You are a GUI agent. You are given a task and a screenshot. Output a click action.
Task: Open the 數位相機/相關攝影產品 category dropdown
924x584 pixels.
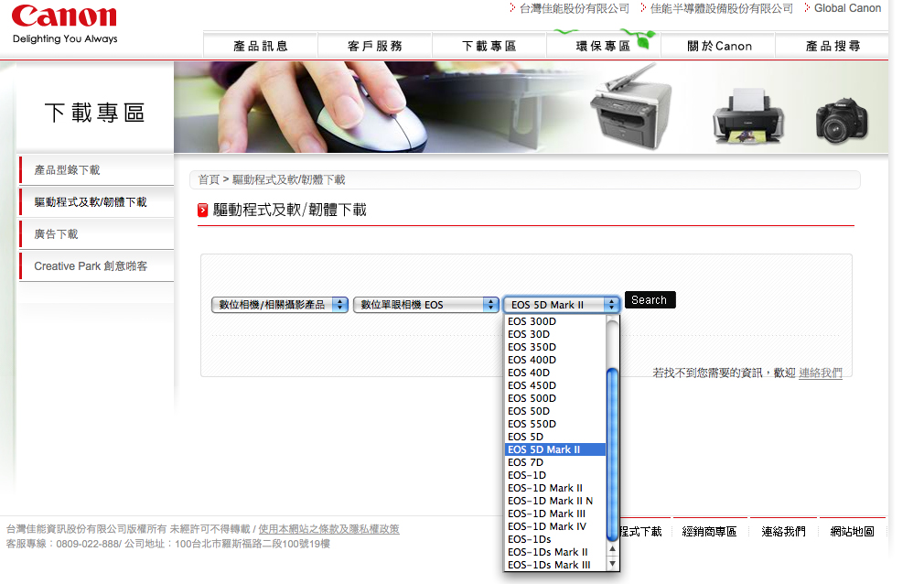[280, 305]
